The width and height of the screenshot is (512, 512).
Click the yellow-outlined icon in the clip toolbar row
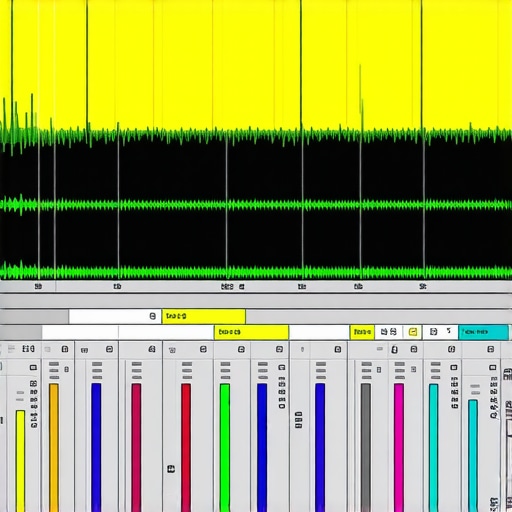(x=413, y=332)
